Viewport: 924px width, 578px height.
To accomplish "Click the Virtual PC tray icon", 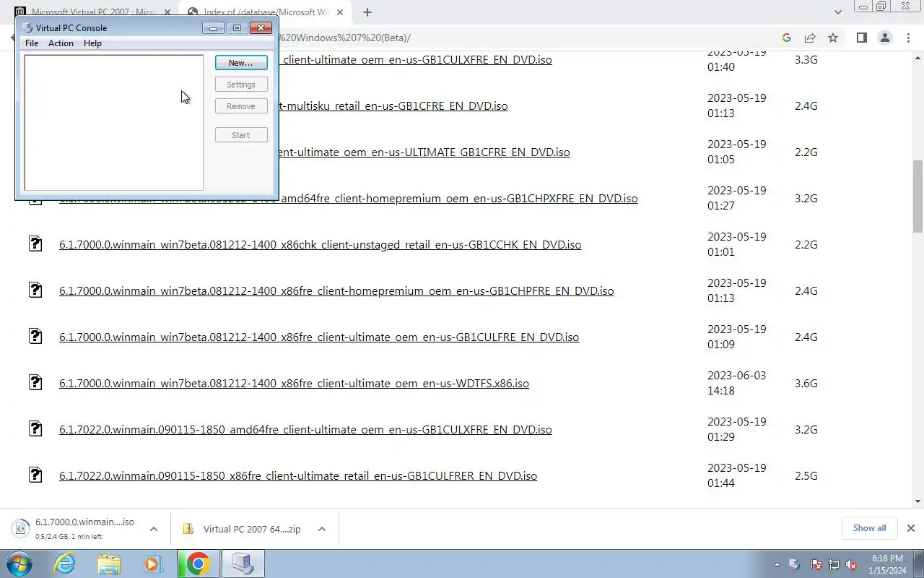I will pos(795,564).
